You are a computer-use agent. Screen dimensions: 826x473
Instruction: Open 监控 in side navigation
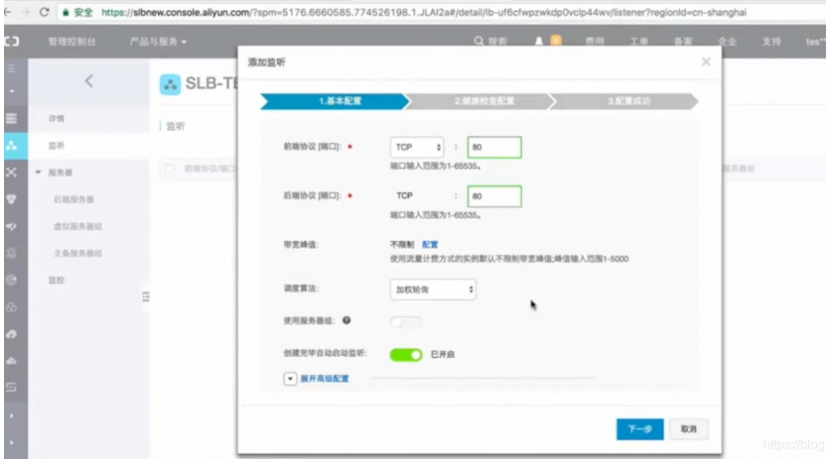[x=56, y=280]
